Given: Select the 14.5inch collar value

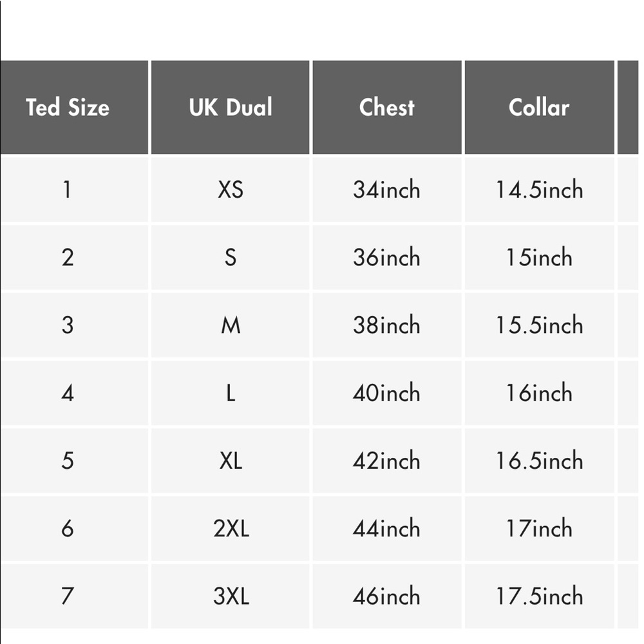Looking at the screenshot, I should pyautogui.click(x=539, y=189).
